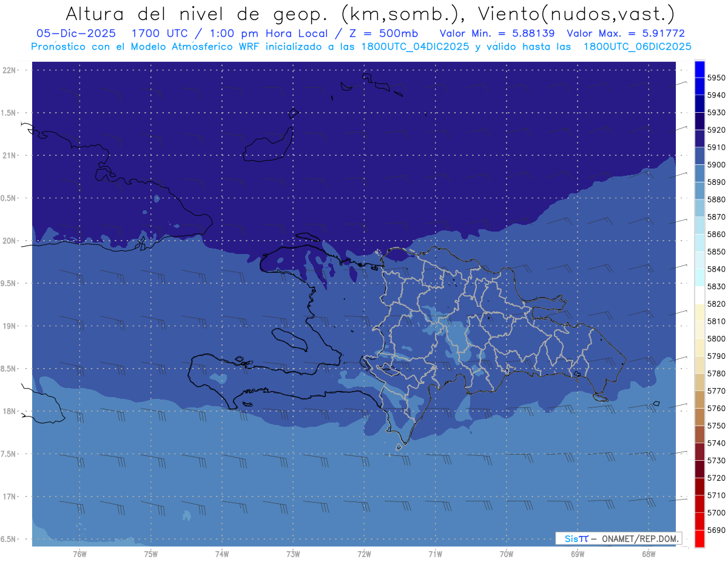Click the '19N' latitude label
The height and width of the screenshot is (562, 728).
(9, 326)
